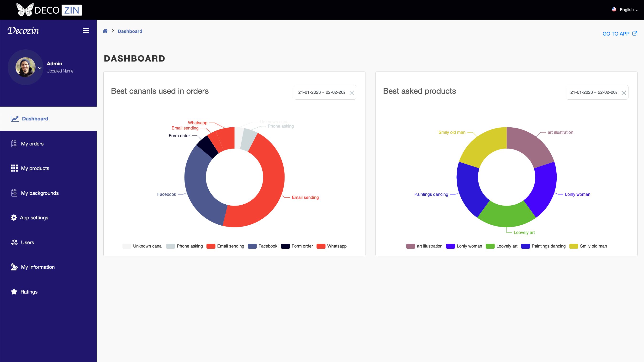Clear the date range in channels chart
This screenshot has width=644, height=362.
tap(352, 93)
